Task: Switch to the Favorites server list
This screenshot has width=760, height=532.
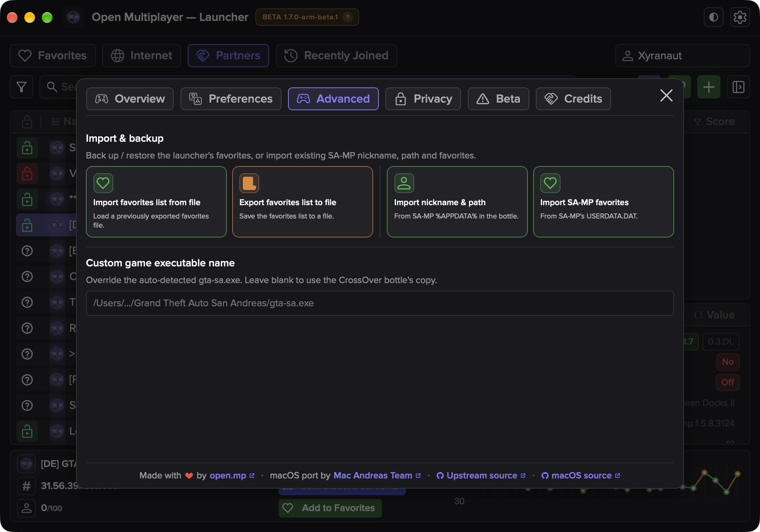Action: (52, 55)
